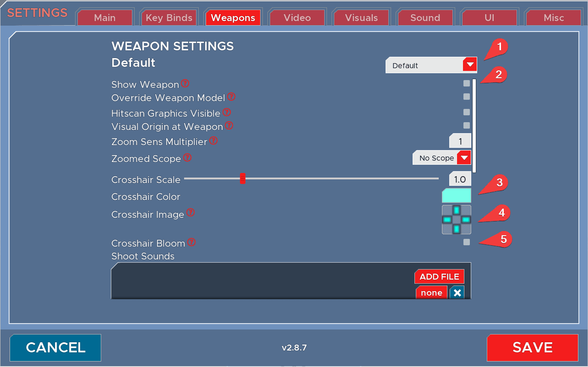Image resolution: width=588 pixels, height=367 pixels.
Task: Toggle the Show Weapon checkbox
Action: point(466,83)
